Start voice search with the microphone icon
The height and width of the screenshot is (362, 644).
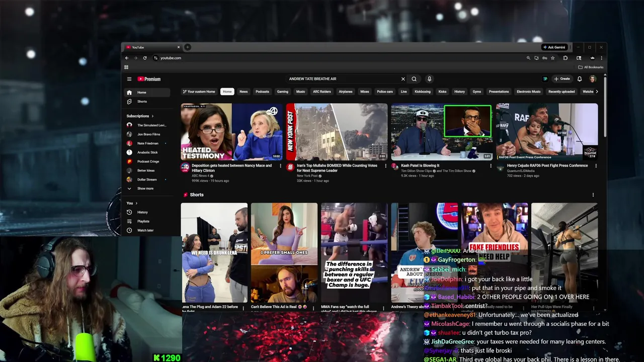click(x=429, y=79)
